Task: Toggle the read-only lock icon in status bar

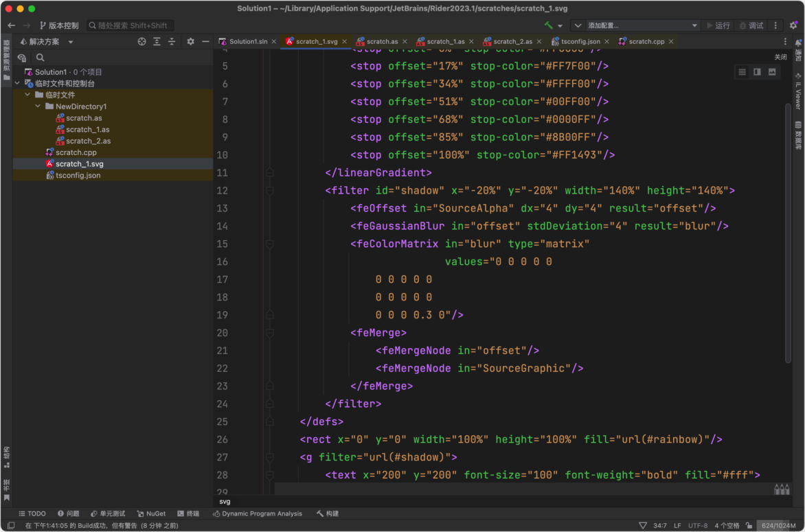Action: point(749,525)
